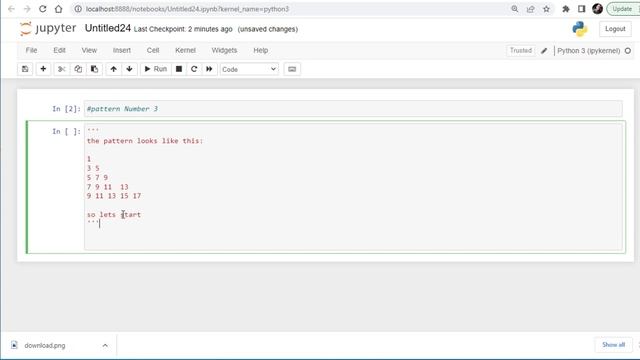Reload the browser page
640x360 pixels.
point(42,9)
